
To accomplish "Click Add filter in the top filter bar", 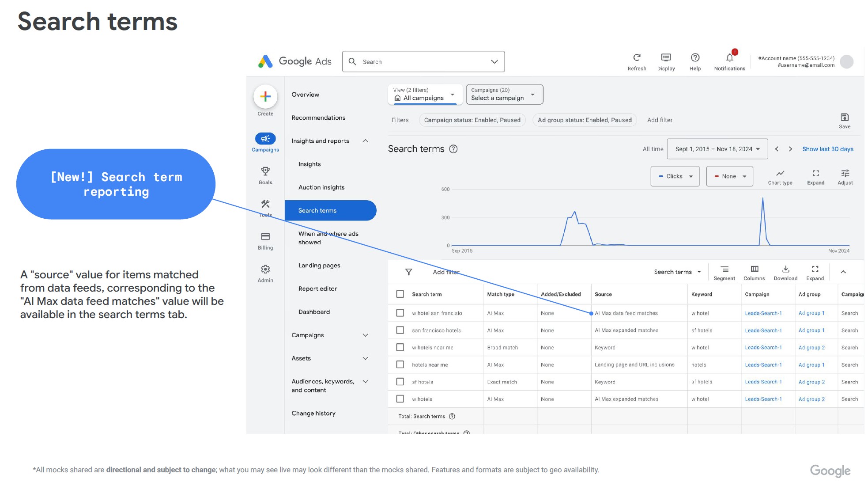I will 660,120.
